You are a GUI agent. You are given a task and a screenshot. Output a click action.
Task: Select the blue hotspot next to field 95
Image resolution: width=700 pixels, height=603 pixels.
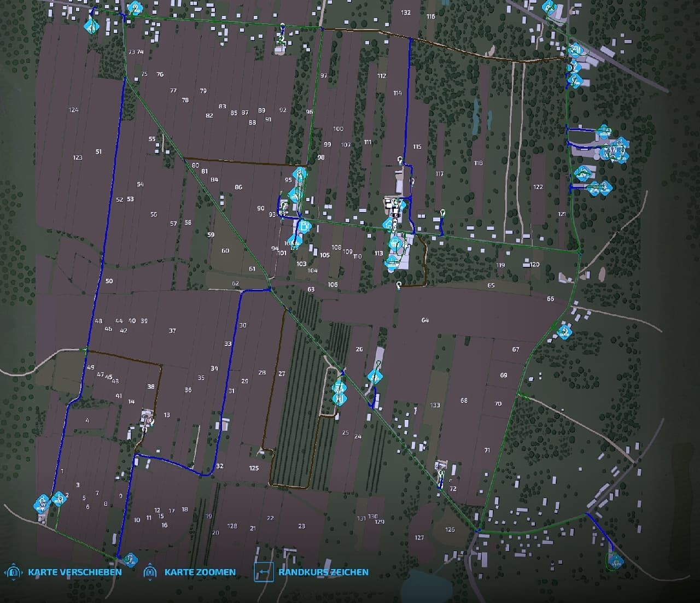[299, 175]
